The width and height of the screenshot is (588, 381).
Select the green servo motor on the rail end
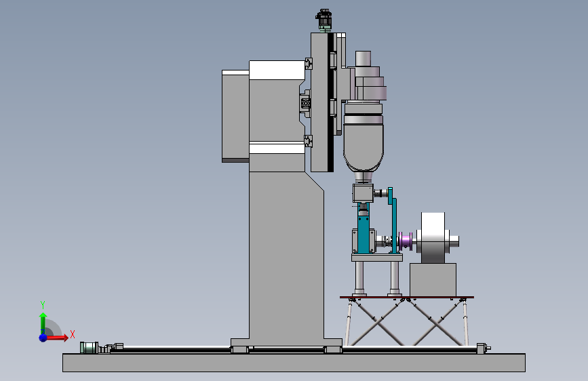90,348
